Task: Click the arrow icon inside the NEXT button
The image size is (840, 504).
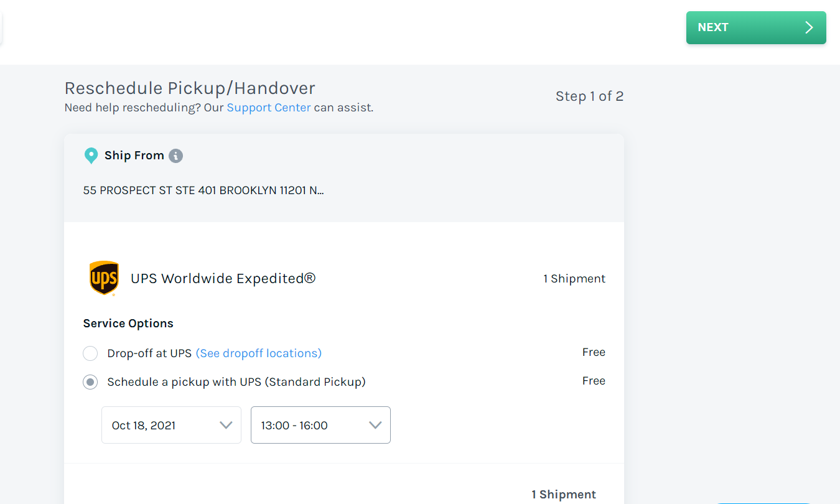Action: click(x=808, y=27)
